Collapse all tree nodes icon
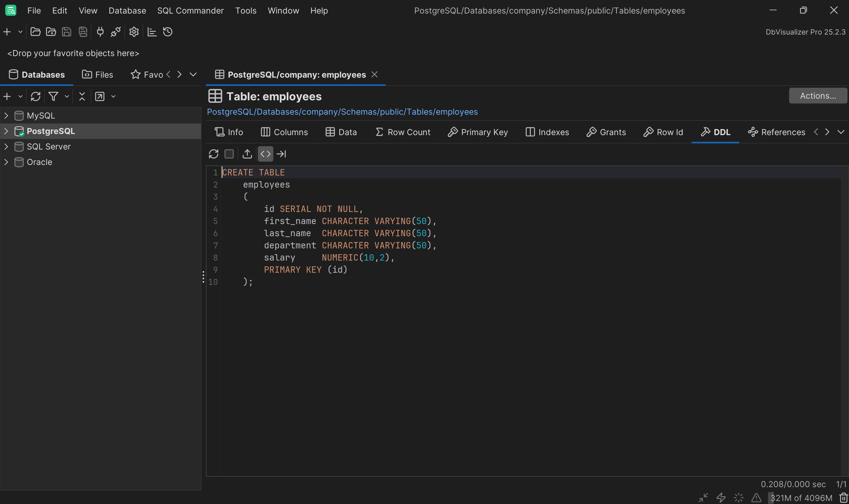849x504 pixels. pos(82,96)
